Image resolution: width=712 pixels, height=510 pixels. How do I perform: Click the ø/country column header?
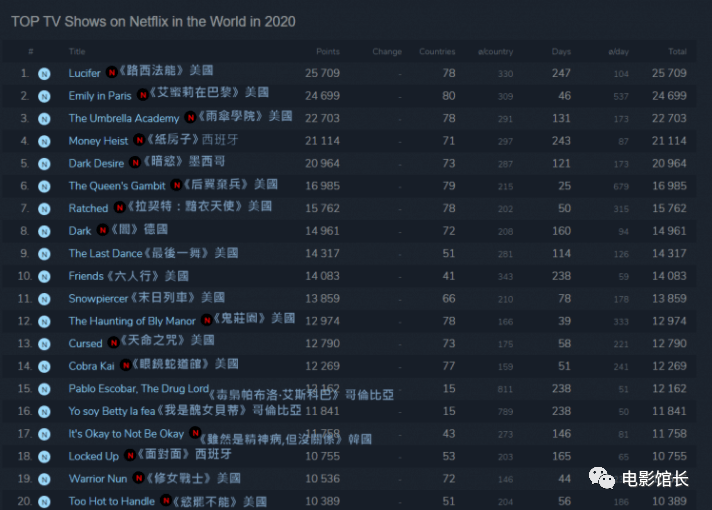tap(495, 51)
